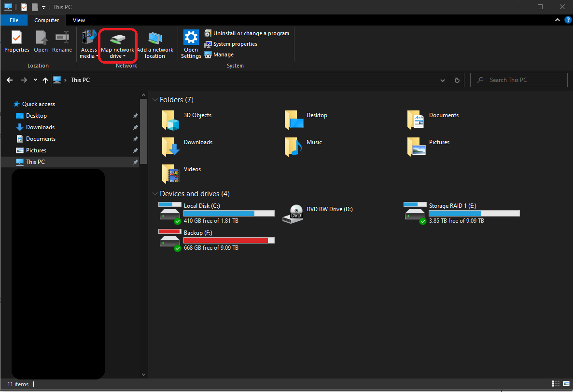The image size is (573, 392).
Task: Click Access media icon
Action: (x=89, y=38)
